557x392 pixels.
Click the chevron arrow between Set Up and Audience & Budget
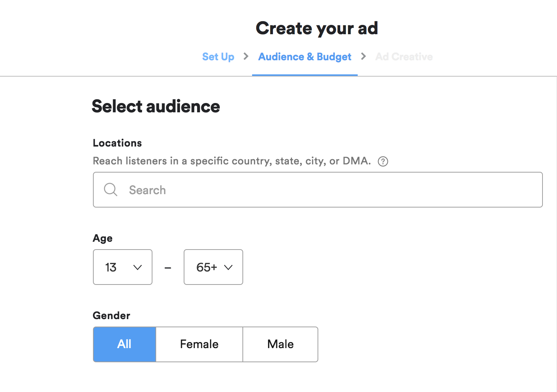[x=246, y=57]
